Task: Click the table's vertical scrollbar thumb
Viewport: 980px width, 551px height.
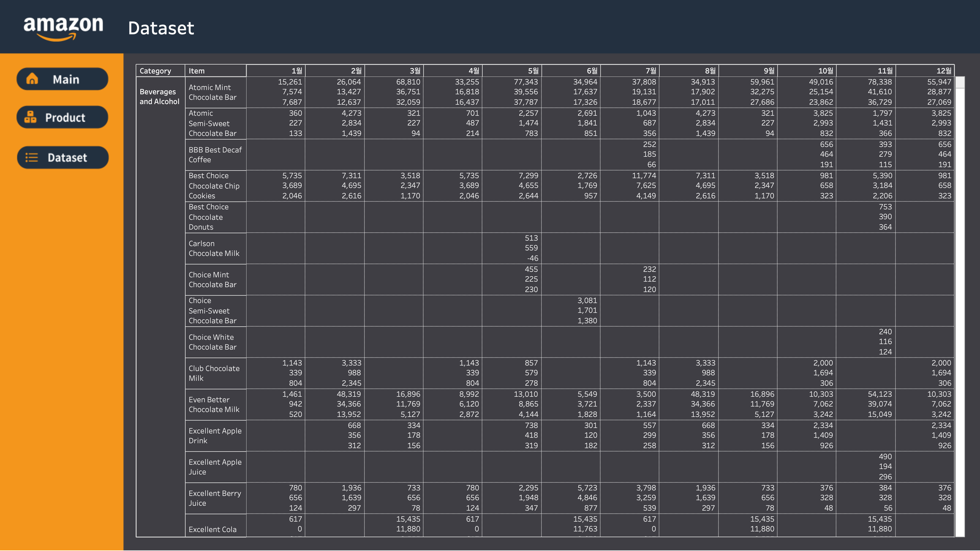Action: (x=960, y=82)
